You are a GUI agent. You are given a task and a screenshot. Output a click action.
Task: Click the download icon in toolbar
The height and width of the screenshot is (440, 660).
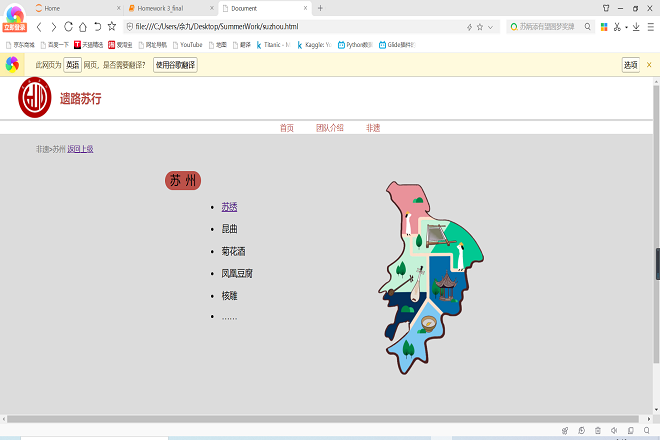(x=637, y=26)
